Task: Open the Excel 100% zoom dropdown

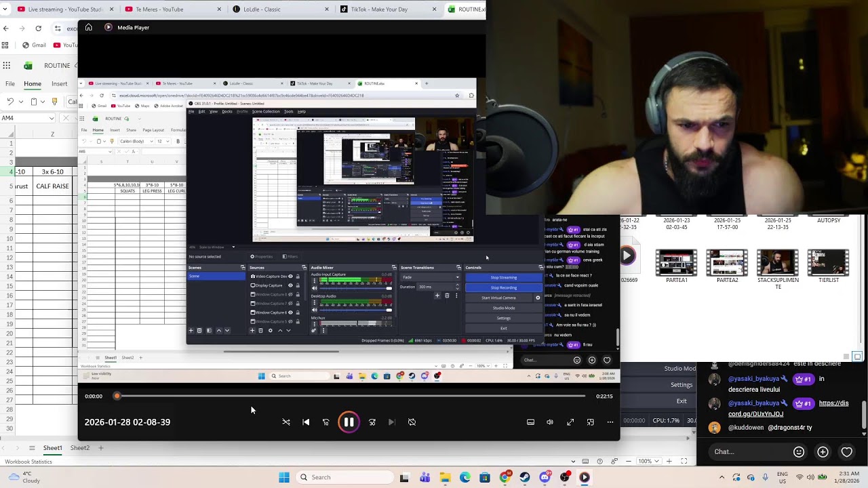Action: 648,461
